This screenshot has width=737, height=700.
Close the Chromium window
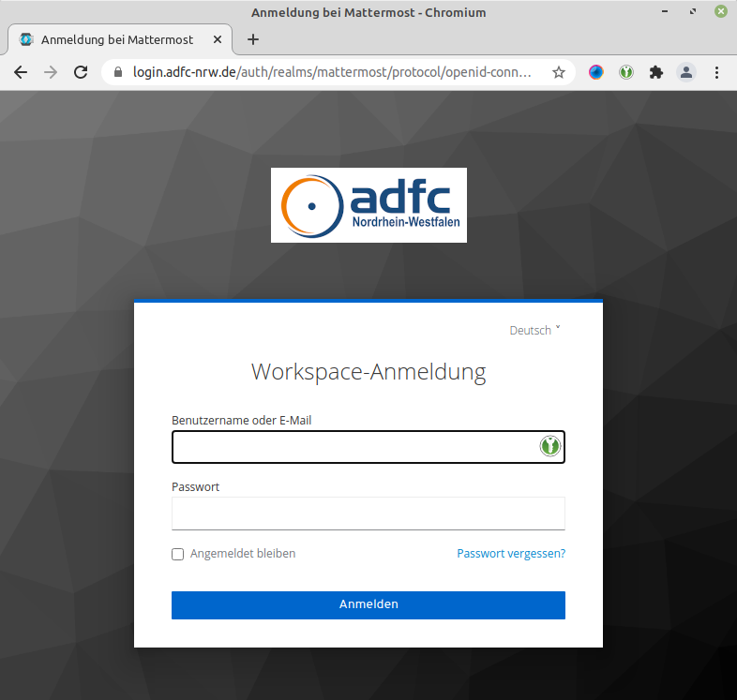[721, 11]
